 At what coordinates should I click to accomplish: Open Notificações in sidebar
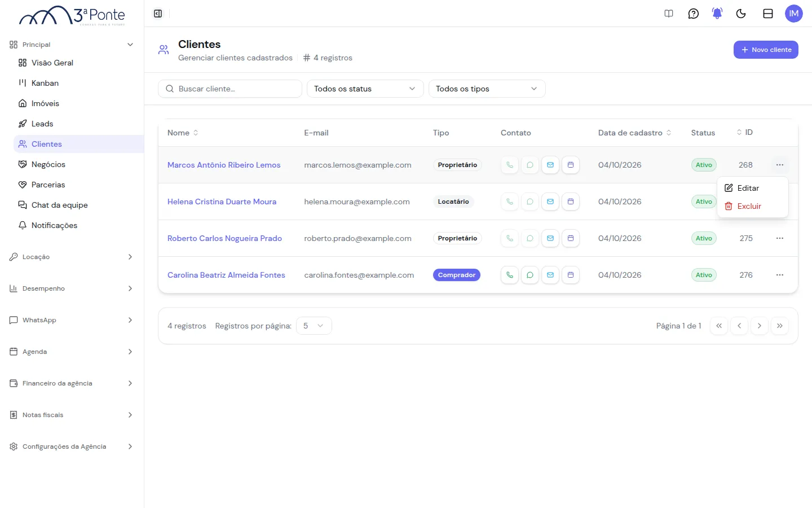coord(78,225)
